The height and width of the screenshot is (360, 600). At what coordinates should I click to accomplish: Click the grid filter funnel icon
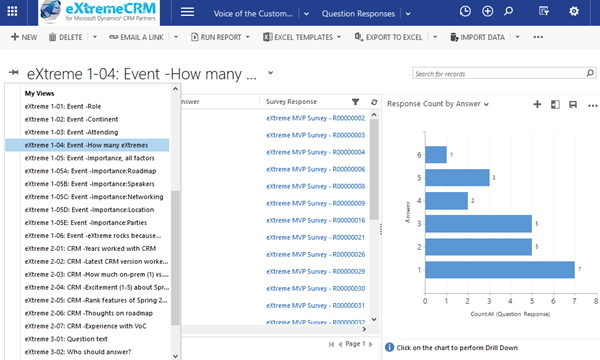tap(355, 102)
